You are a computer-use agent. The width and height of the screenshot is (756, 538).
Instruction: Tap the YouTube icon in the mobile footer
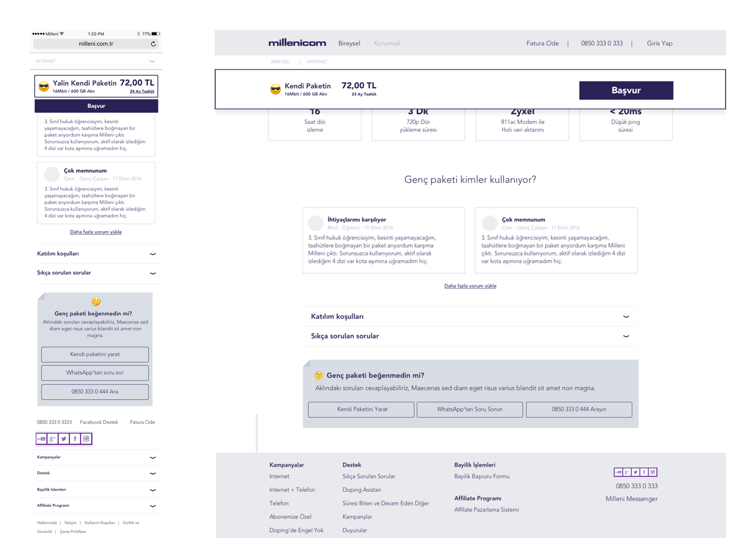(41, 439)
